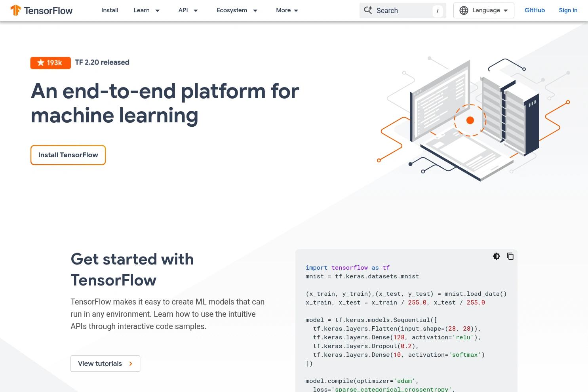Open the Language dropdown

click(x=484, y=10)
